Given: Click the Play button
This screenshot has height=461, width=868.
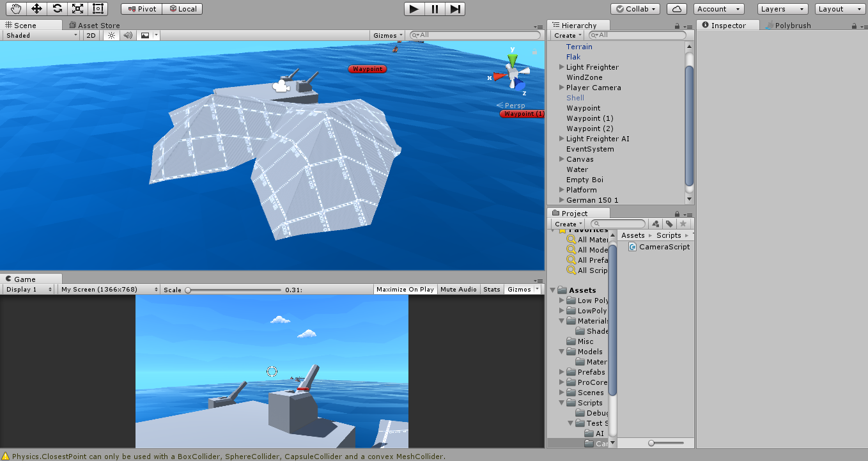Looking at the screenshot, I should tap(414, 9).
